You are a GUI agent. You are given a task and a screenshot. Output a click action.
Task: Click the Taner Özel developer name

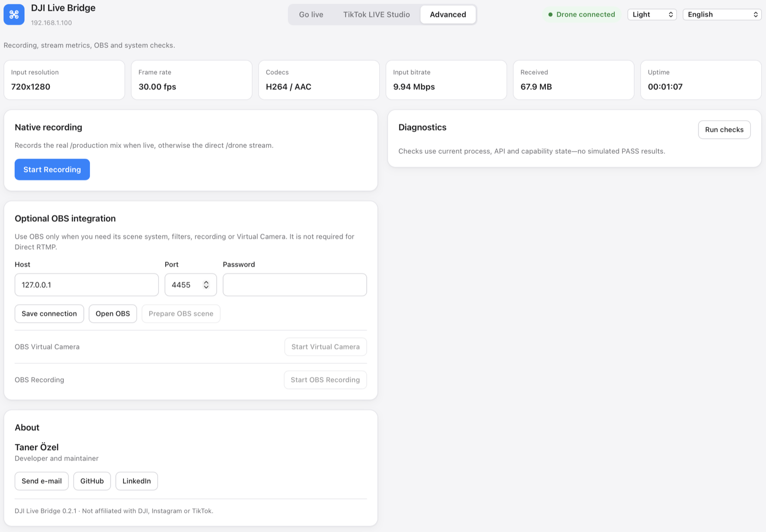(37, 447)
